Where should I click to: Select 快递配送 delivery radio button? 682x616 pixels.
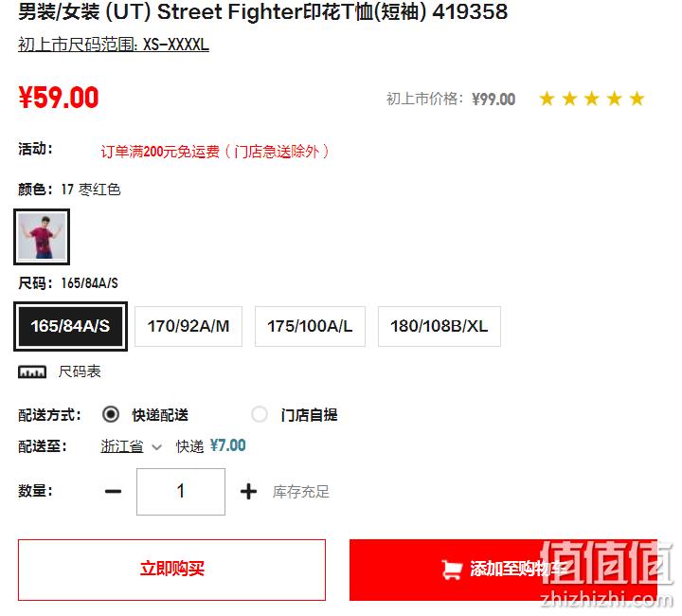[111, 414]
